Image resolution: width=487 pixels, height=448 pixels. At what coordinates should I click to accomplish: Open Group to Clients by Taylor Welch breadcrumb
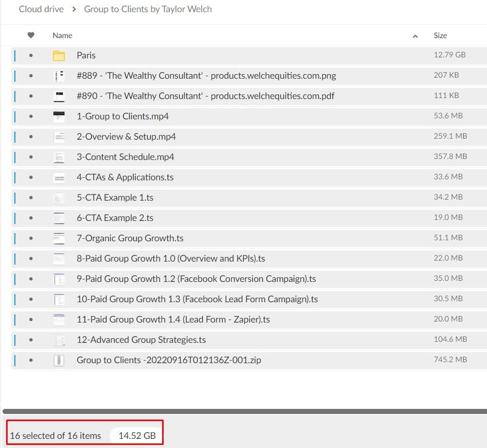(x=148, y=9)
